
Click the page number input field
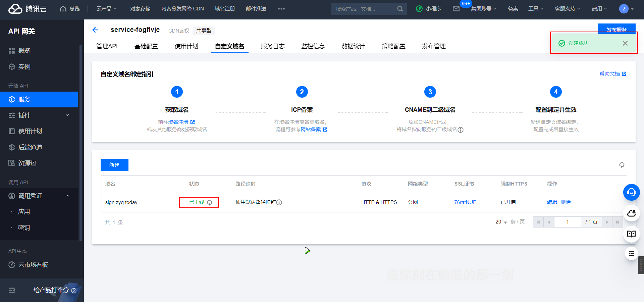click(567, 222)
